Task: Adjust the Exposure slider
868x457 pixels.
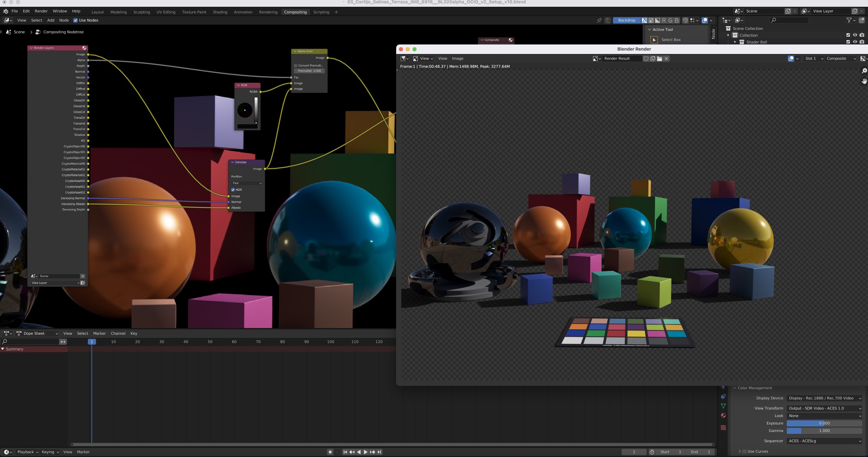Action: coord(824,423)
